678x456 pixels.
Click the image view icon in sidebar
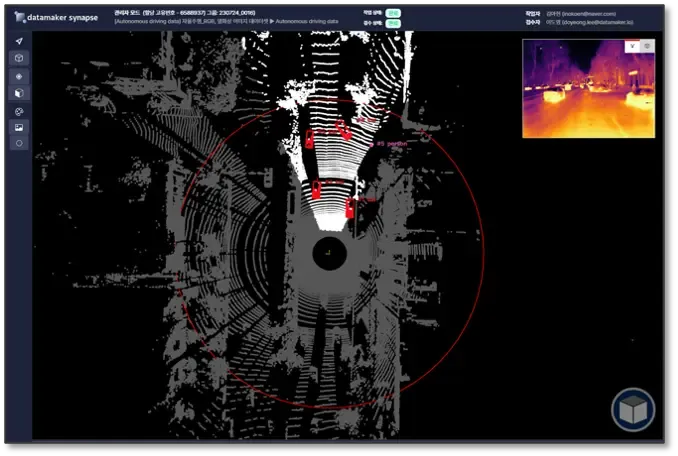[x=19, y=127]
